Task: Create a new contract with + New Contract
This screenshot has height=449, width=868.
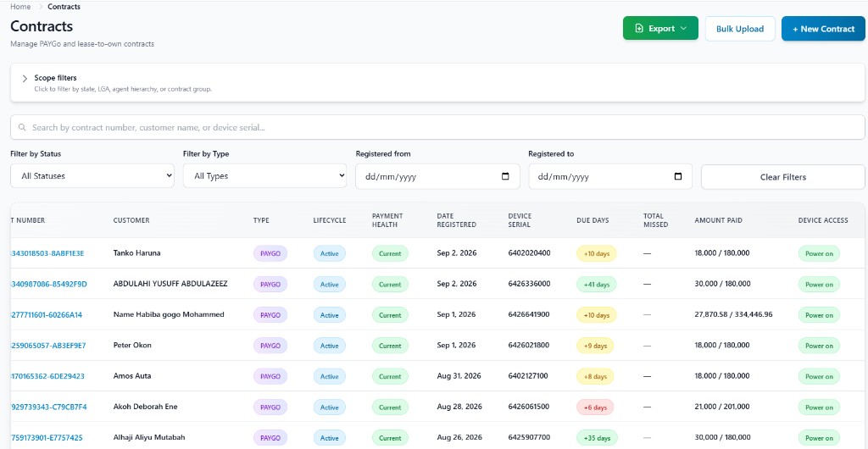Action: pyautogui.click(x=823, y=29)
